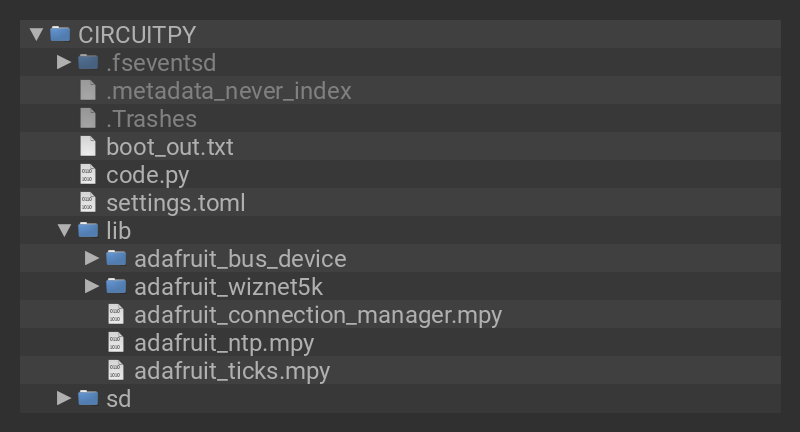Select the code.py file name

pos(147,174)
